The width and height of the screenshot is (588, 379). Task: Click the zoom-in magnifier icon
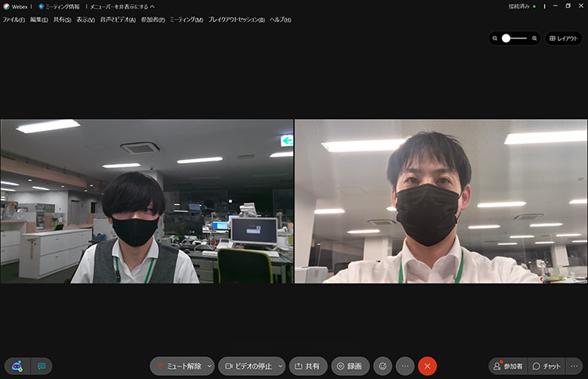[535, 38]
